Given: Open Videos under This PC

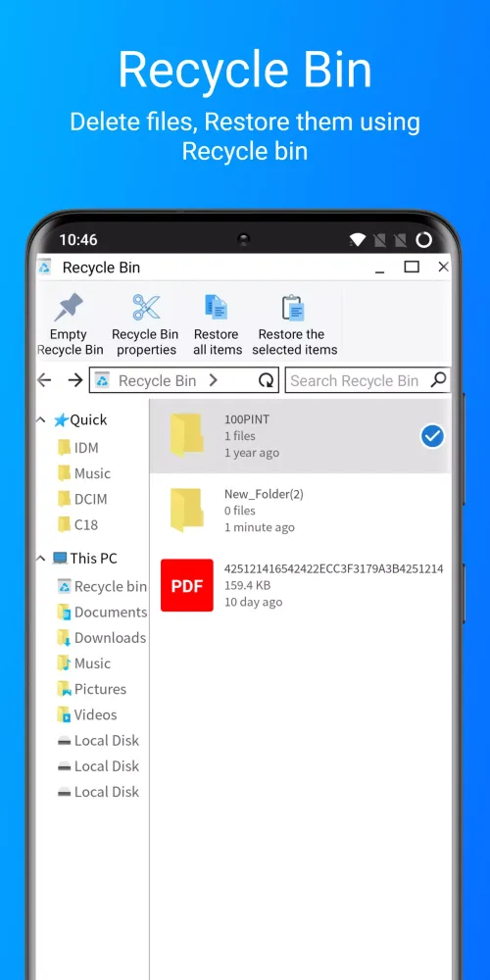Looking at the screenshot, I should tap(87, 714).
